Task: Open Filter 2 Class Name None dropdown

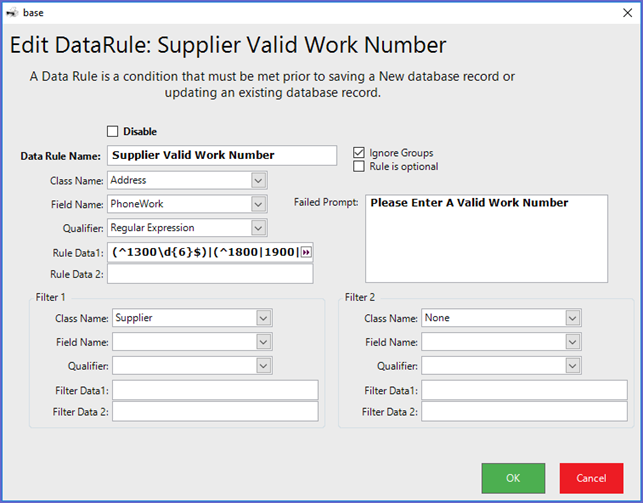Action: [572, 318]
